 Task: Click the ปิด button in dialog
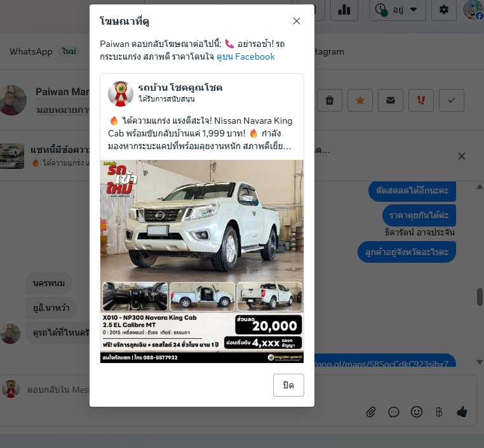[288, 385]
